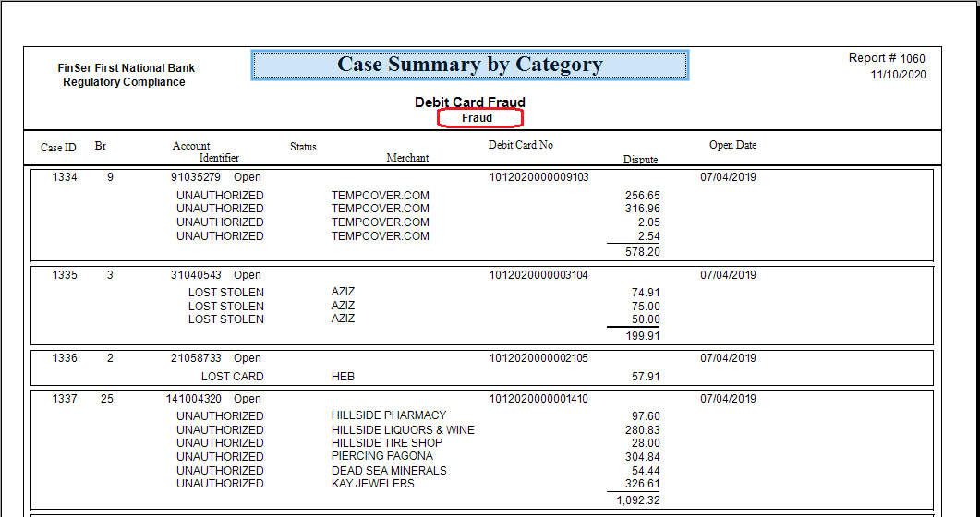The width and height of the screenshot is (980, 517).
Task: Click the 578.20 dispute total
Action: pyautogui.click(x=642, y=252)
